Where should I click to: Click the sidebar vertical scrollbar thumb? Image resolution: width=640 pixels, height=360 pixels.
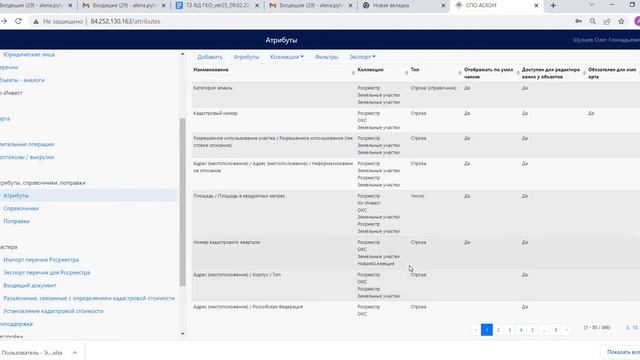click(182, 202)
